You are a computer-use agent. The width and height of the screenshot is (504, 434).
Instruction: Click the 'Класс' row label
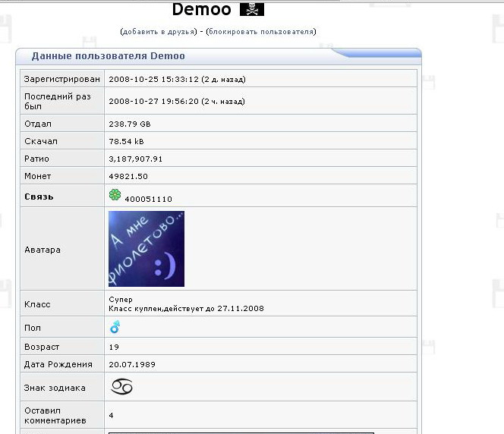pyautogui.click(x=37, y=304)
